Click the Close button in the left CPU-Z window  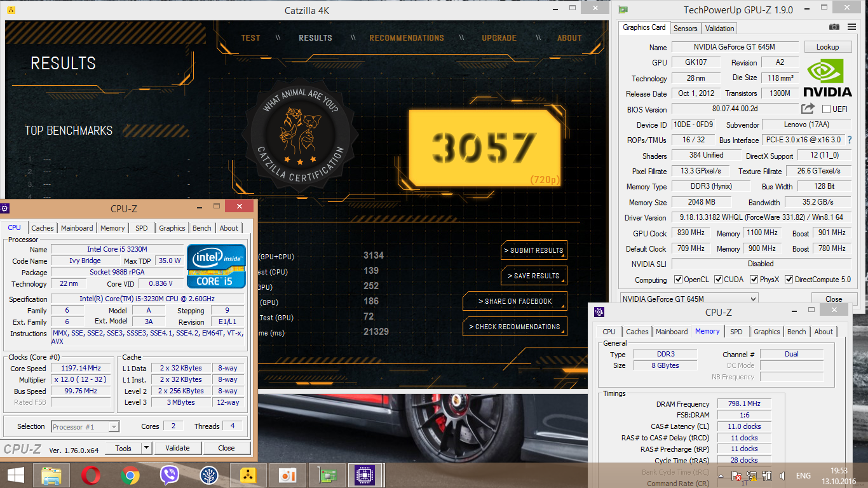click(226, 448)
